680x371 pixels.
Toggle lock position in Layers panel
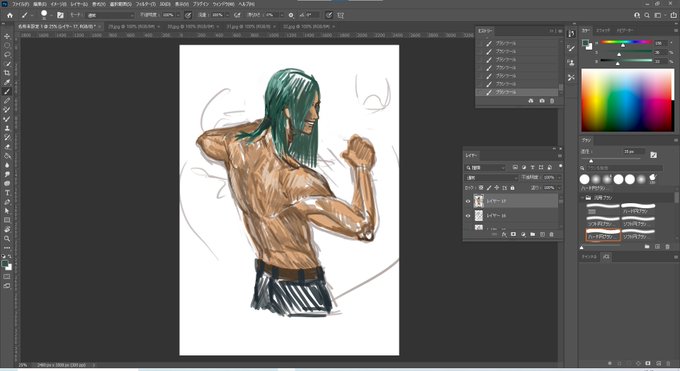point(497,188)
